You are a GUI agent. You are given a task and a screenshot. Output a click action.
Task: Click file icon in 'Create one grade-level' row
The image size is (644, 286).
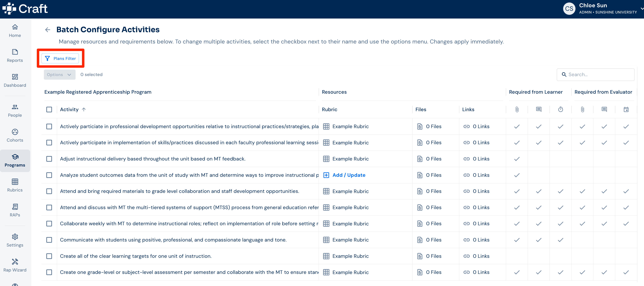coord(420,272)
